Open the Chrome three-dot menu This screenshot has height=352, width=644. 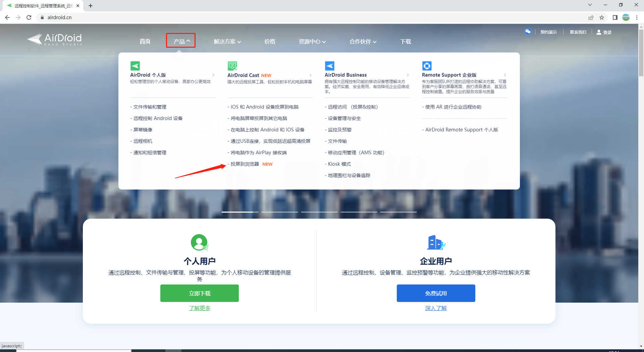point(637,17)
